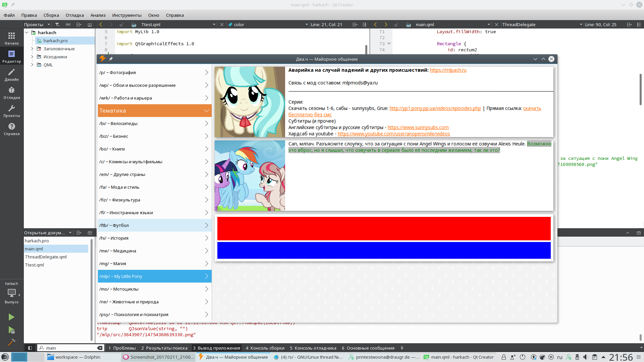Switch to the Консоль сборки tab

point(265,348)
